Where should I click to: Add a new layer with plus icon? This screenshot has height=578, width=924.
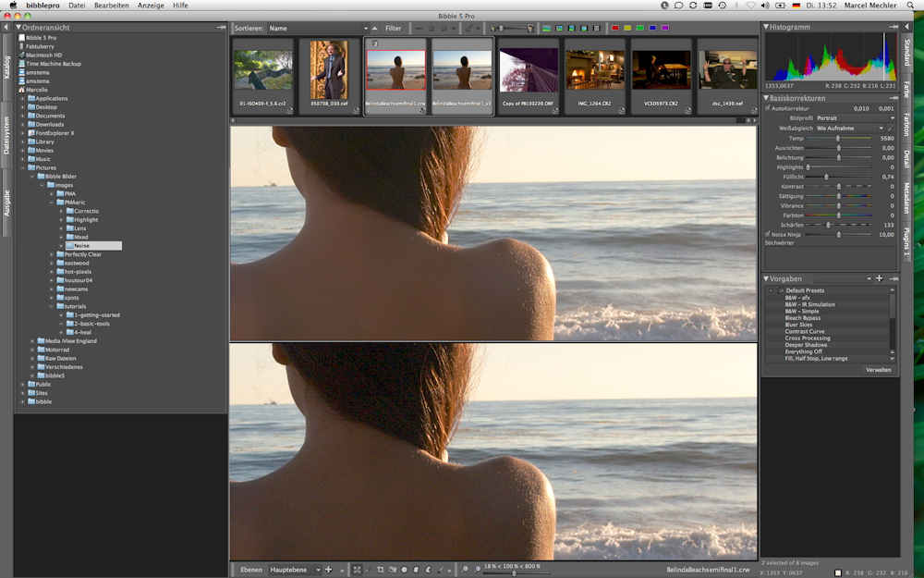tap(329, 570)
